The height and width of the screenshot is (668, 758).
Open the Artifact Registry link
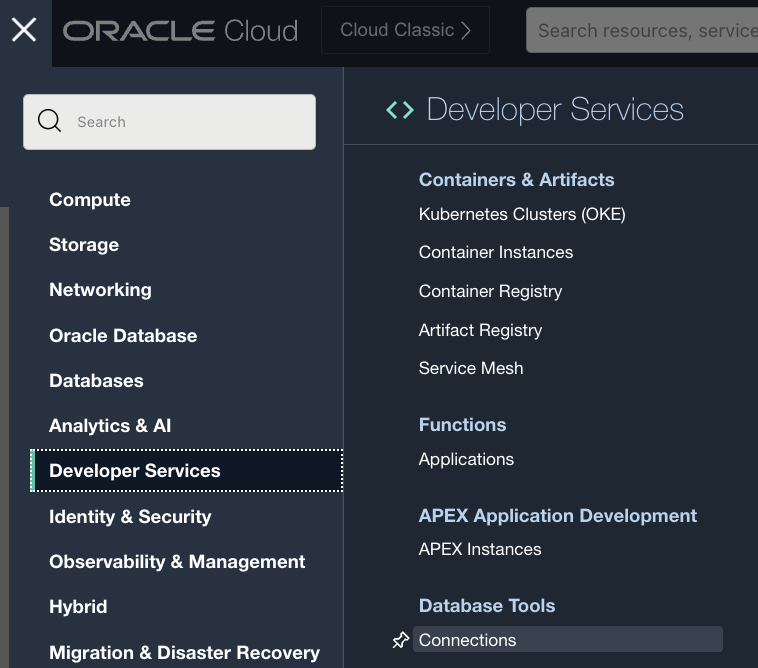coord(480,330)
